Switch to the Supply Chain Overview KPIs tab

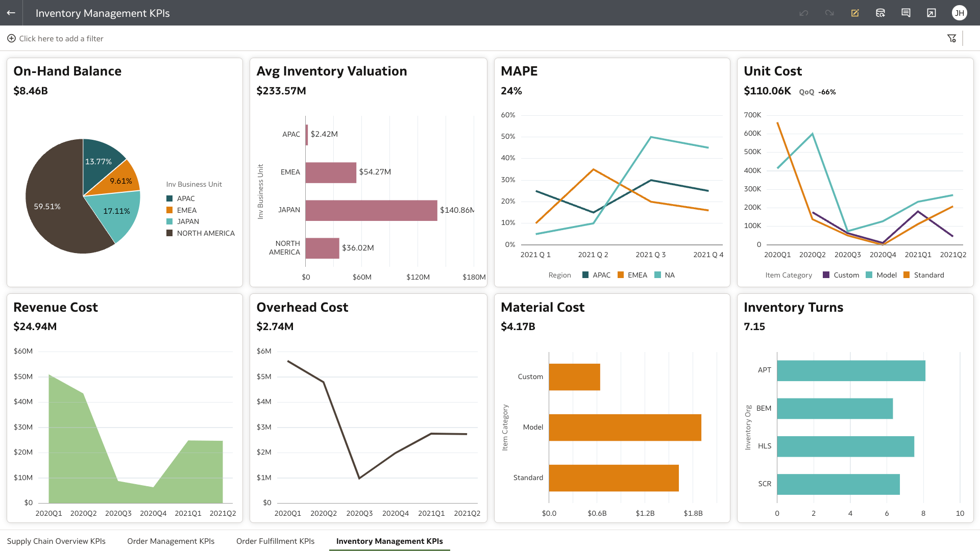pyautogui.click(x=57, y=541)
